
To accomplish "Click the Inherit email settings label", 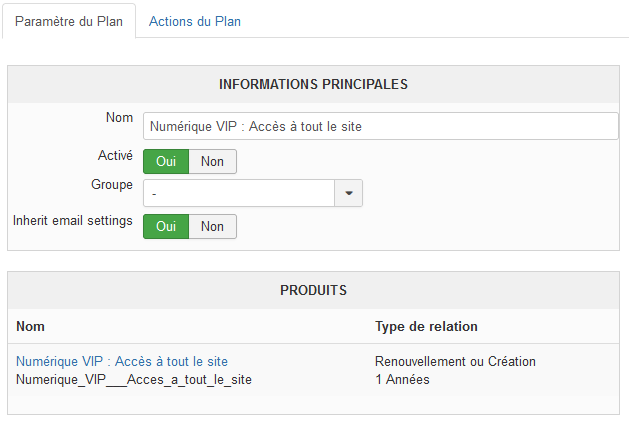I will [x=72, y=220].
